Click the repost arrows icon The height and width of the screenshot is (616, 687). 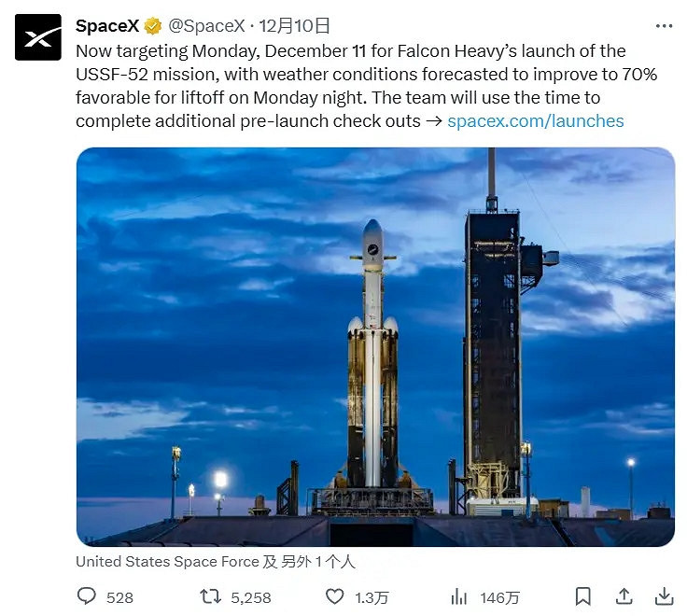212,596
